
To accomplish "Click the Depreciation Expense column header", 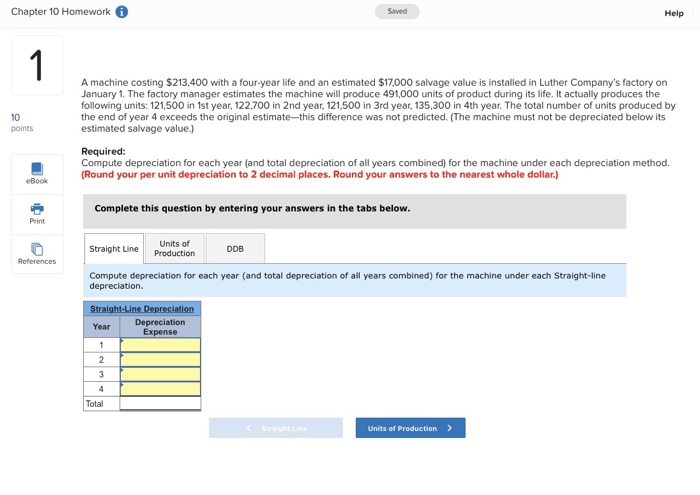I will click(160, 327).
